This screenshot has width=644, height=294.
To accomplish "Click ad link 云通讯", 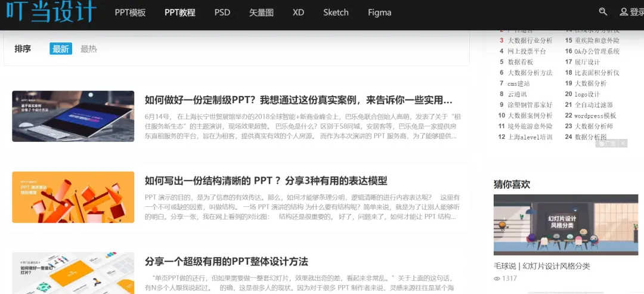I will [517, 94].
